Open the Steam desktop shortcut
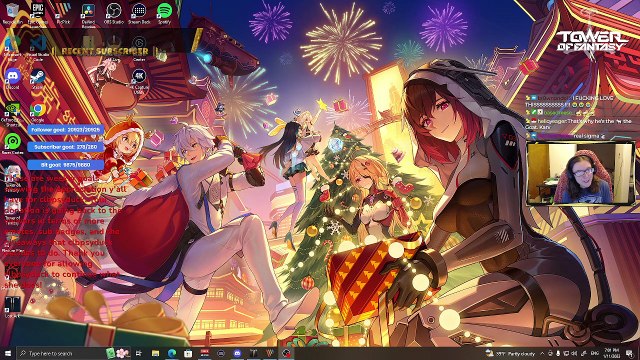The image size is (640, 360). click(x=38, y=79)
